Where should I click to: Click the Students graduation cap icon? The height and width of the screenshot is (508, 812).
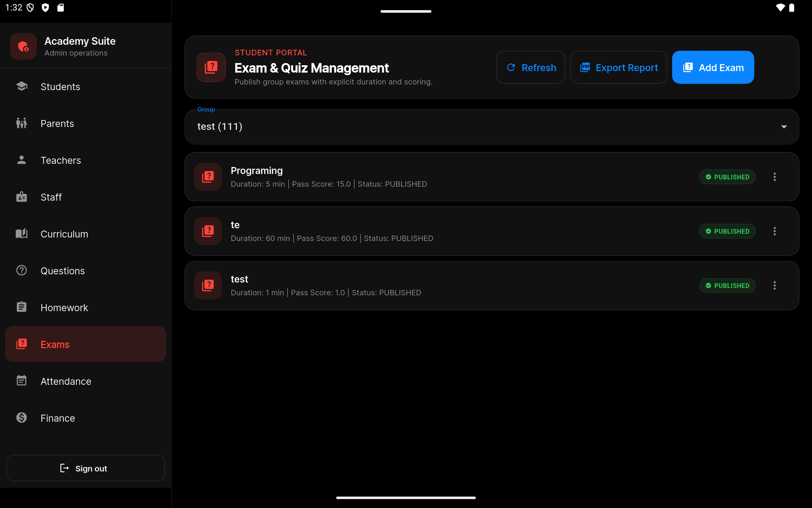[x=22, y=86]
